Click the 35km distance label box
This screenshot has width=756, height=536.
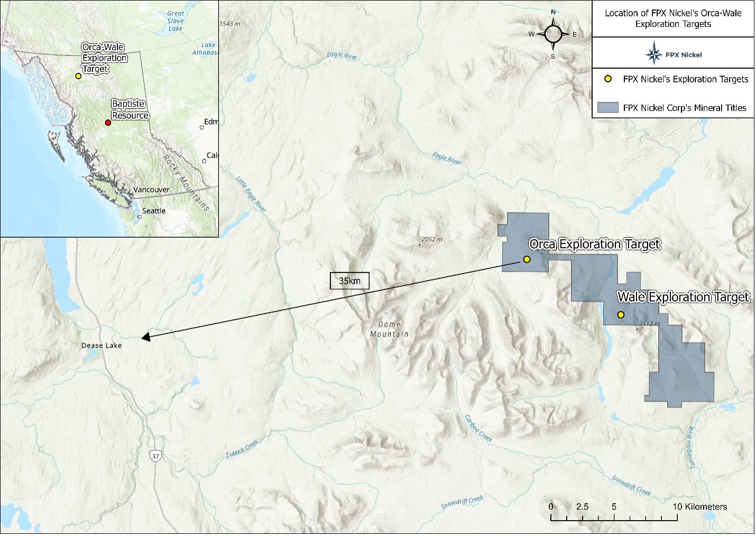349,281
